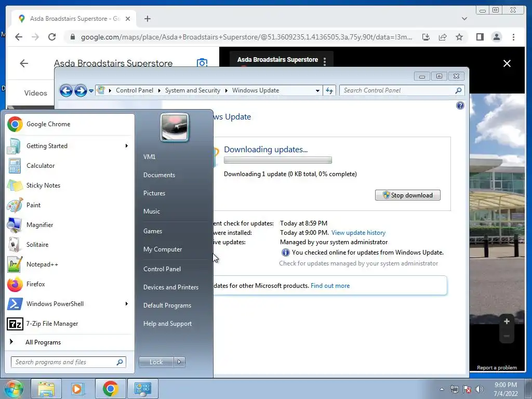Open Windows Update help icon
The width and height of the screenshot is (532, 399).
(460, 105)
